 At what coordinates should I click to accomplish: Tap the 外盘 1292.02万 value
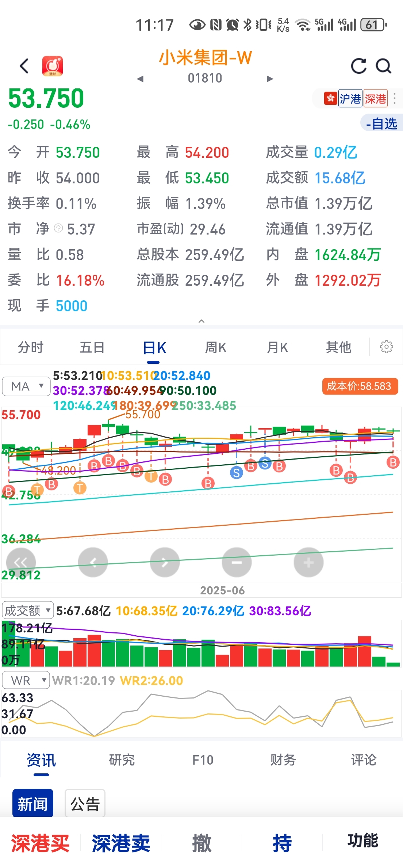(x=348, y=280)
